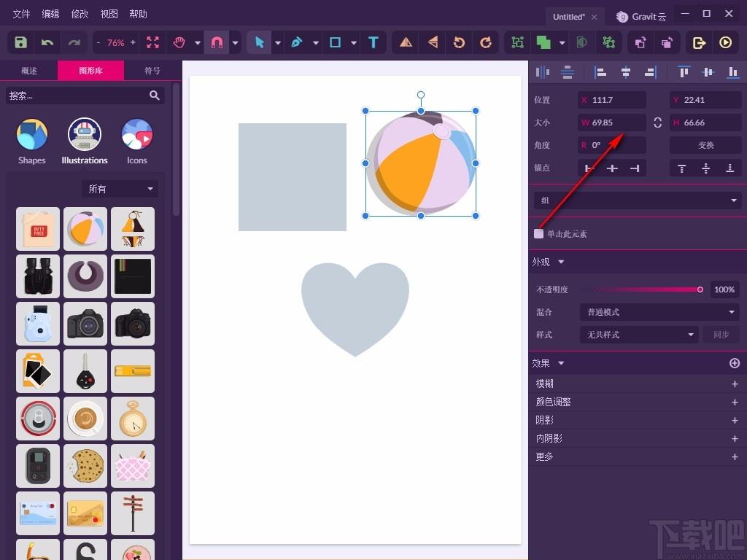The width and height of the screenshot is (747, 560).
Task: Add a 阴影 shadow effect
Action: [x=735, y=420]
